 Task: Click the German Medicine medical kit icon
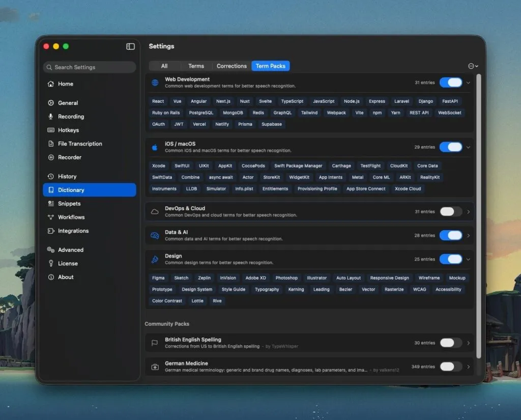[155, 367]
